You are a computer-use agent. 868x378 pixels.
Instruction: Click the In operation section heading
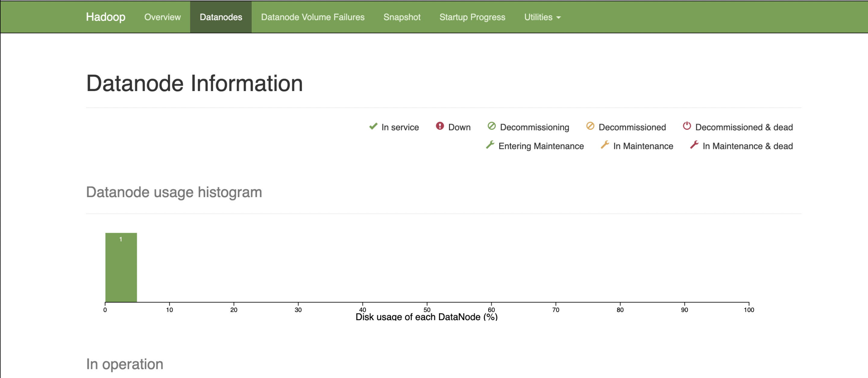(x=125, y=364)
